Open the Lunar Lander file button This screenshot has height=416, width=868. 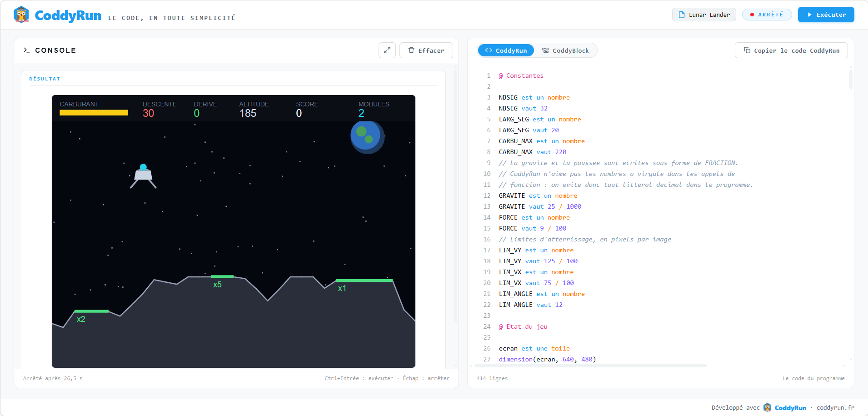[704, 15]
